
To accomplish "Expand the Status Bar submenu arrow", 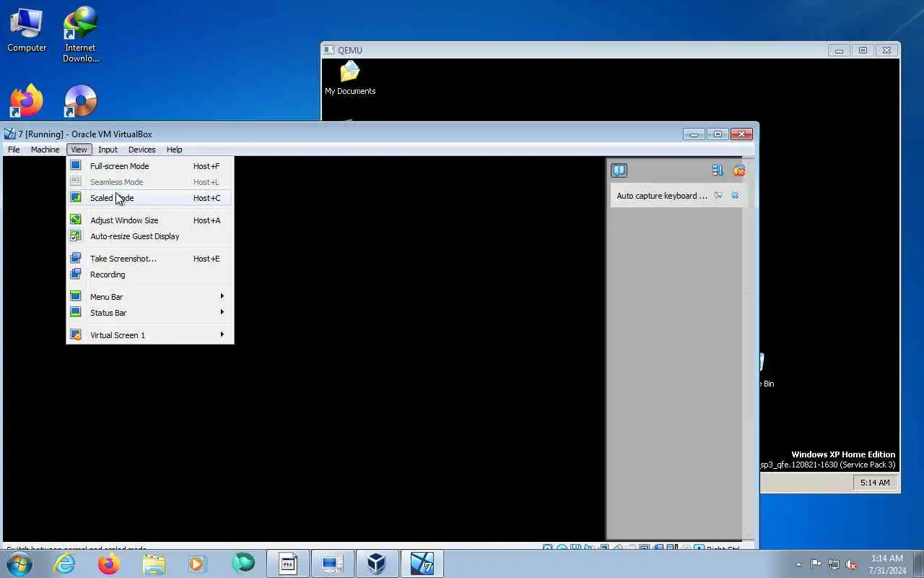I will [222, 312].
